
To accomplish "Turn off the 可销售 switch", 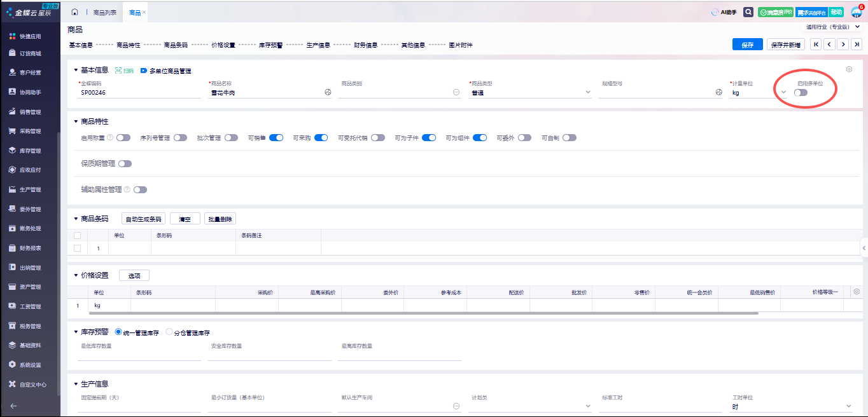I will [276, 137].
